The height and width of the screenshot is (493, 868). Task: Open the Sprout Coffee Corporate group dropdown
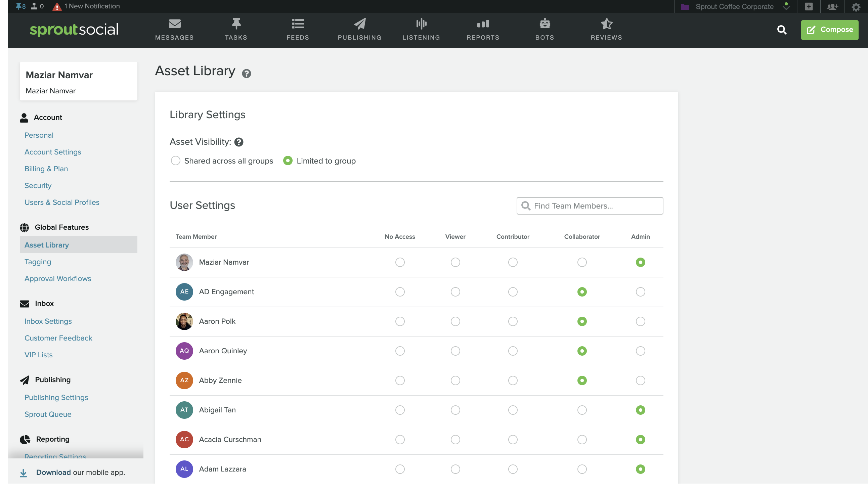(x=735, y=6)
